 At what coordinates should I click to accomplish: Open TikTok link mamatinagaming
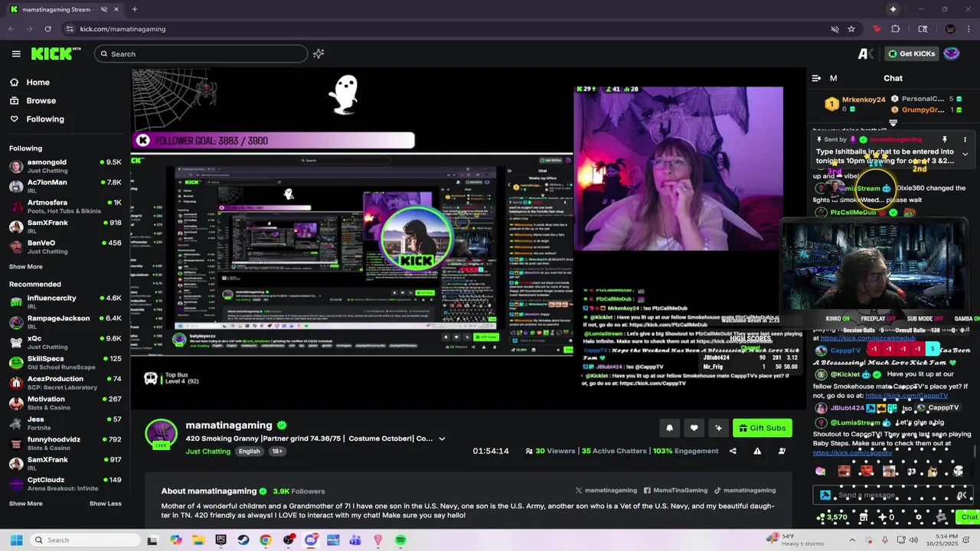[x=745, y=491]
